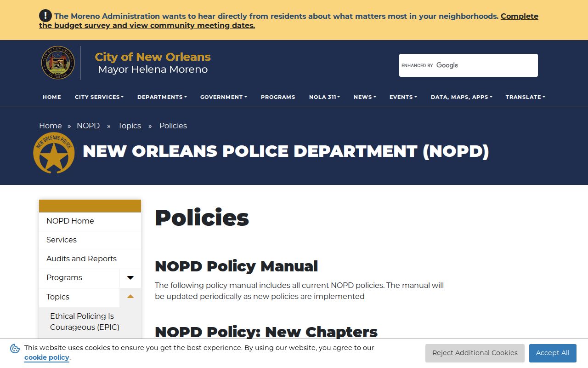Open Ethical Policing Is Courageous (EPIC) item

click(x=90, y=322)
